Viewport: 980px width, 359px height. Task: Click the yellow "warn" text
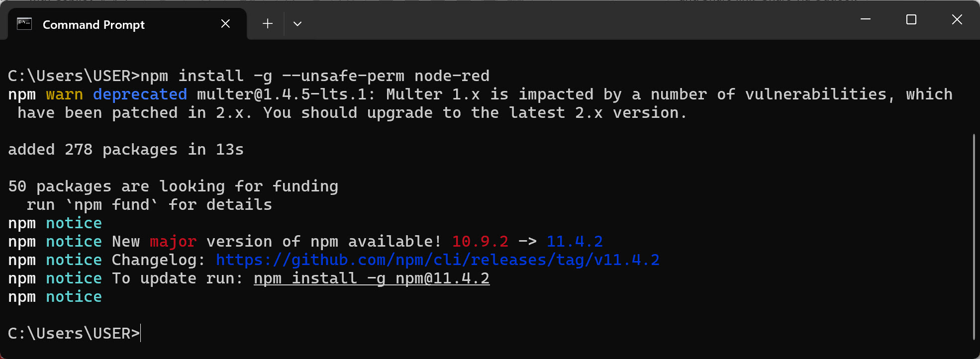tap(64, 94)
